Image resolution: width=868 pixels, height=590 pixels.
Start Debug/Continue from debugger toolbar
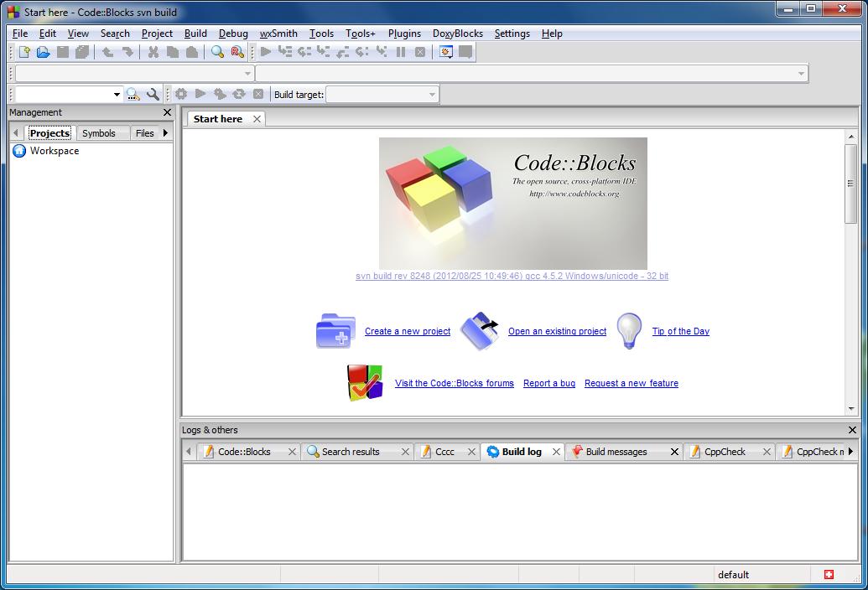point(266,52)
